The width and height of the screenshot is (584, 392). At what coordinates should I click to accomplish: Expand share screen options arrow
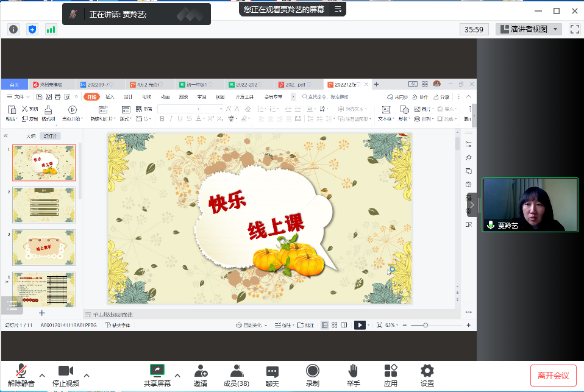[x=177, y=375]
